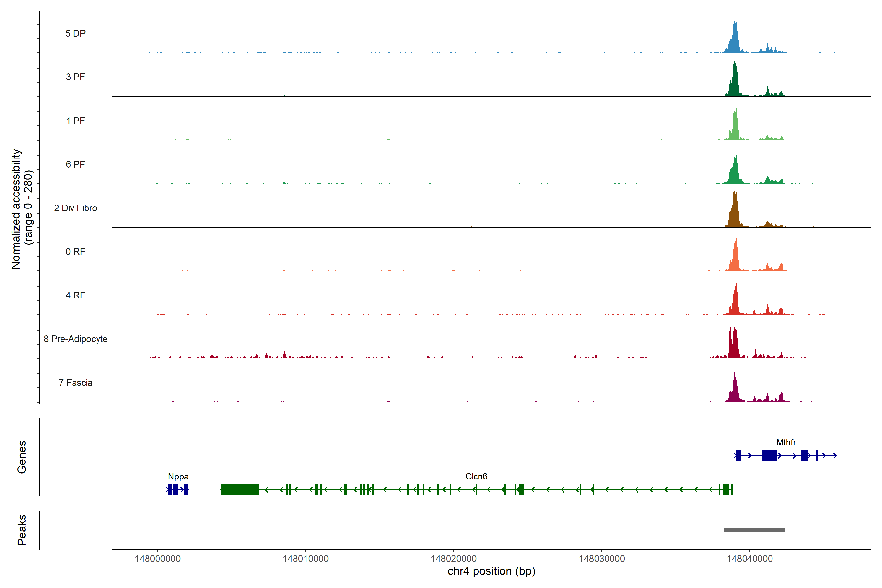Click the 148020000 x-axis tick label

453,558
